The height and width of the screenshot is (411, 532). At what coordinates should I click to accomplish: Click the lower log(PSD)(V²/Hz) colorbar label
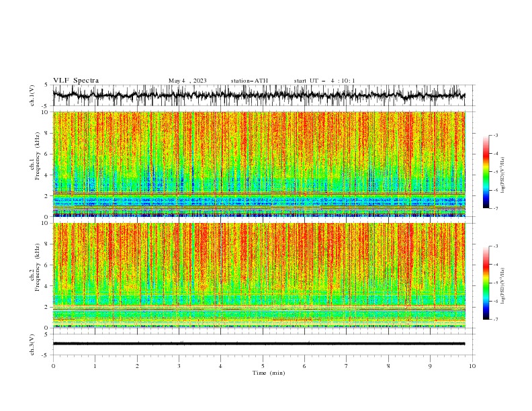(503, 286)
